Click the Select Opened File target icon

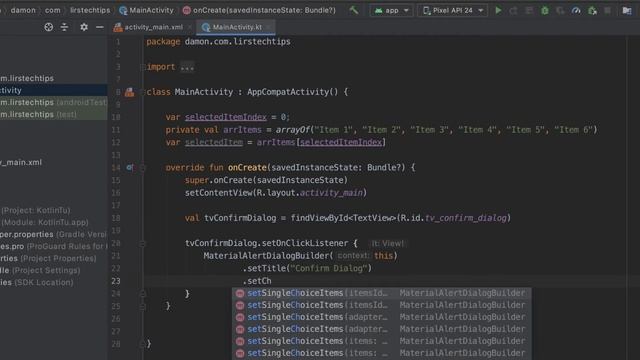pos(49,27)
